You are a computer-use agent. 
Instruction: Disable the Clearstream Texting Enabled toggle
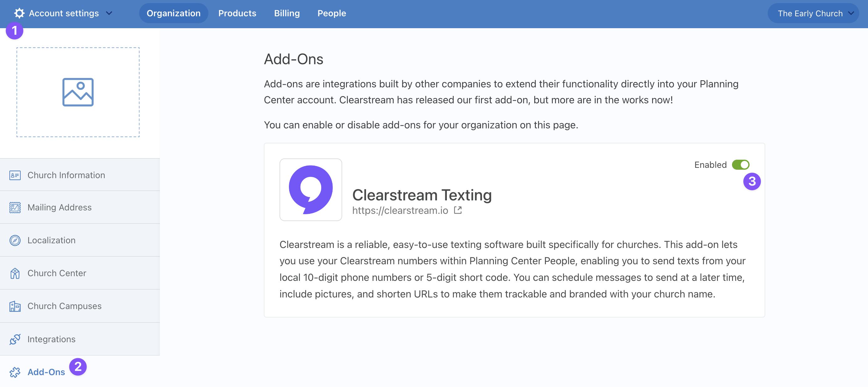click(740, 165)
